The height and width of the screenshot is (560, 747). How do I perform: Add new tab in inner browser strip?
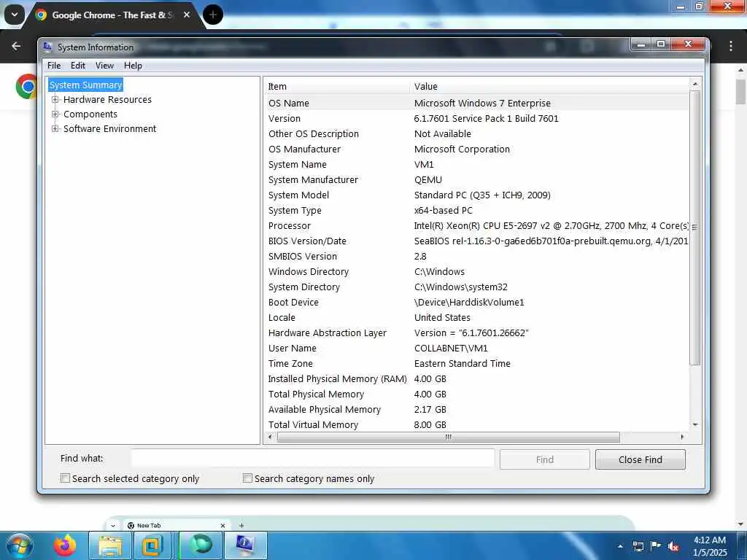click(241, 526)
